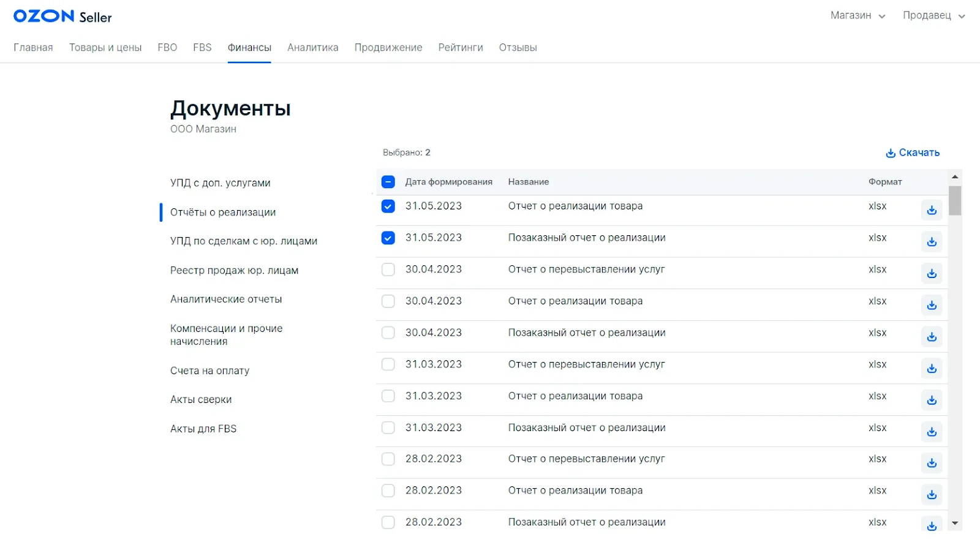Expand the Магазин dropdown
This screenshot has height=542, width=980.
[x=858, y=16]
